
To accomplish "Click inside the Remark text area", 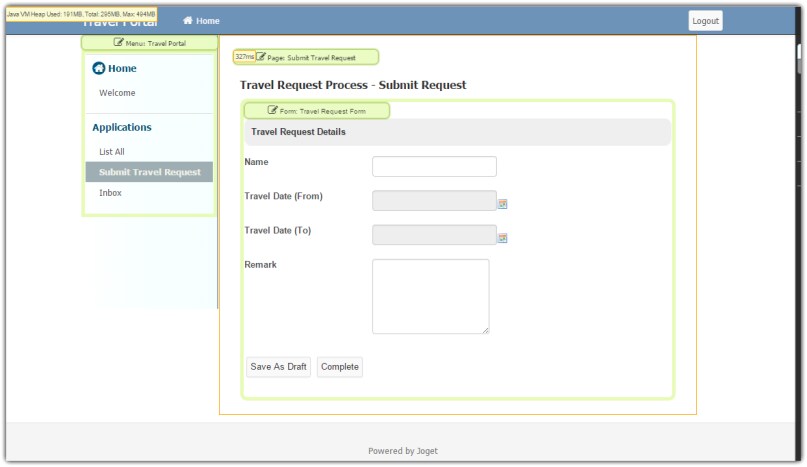I will pyautogui.click(x=431, y=297).
